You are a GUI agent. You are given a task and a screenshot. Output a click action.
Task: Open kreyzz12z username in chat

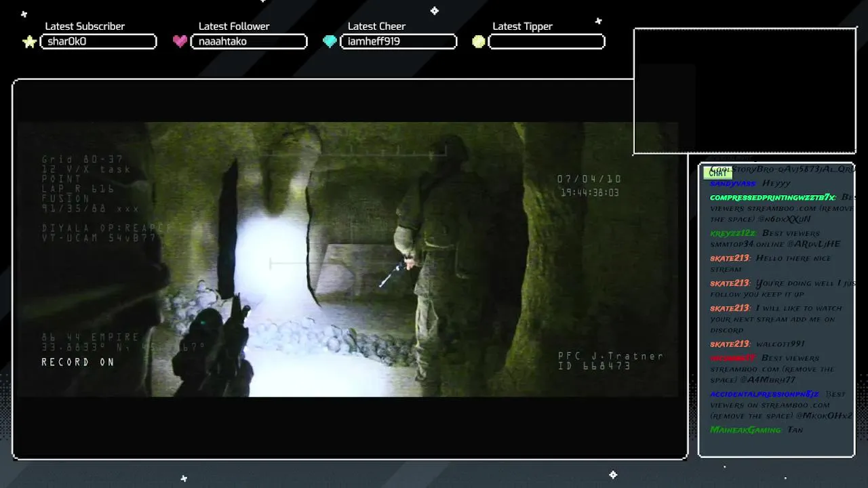[x=732, y=233]
